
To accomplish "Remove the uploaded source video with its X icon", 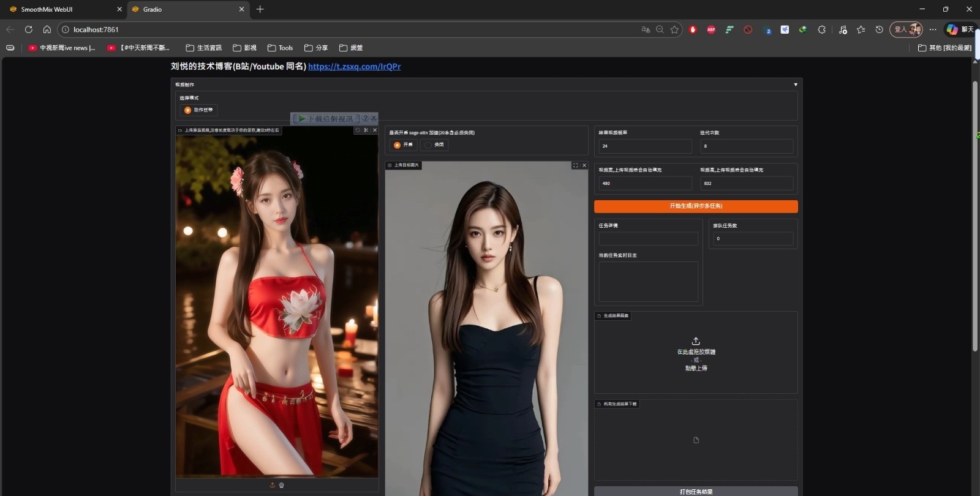I will point(375,130).
